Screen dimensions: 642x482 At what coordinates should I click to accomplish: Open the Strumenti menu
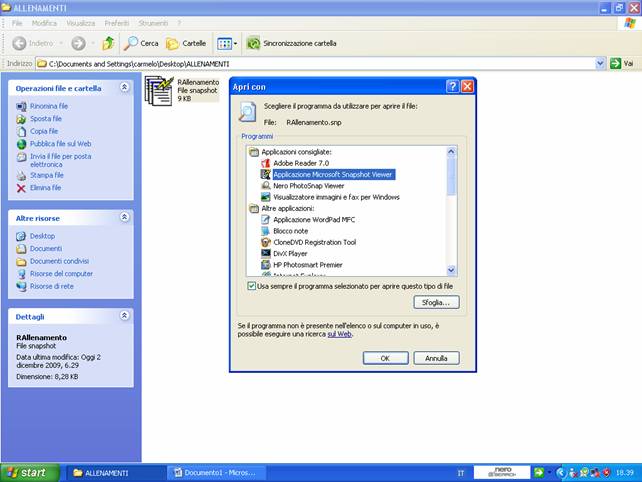tap(153, 23)
